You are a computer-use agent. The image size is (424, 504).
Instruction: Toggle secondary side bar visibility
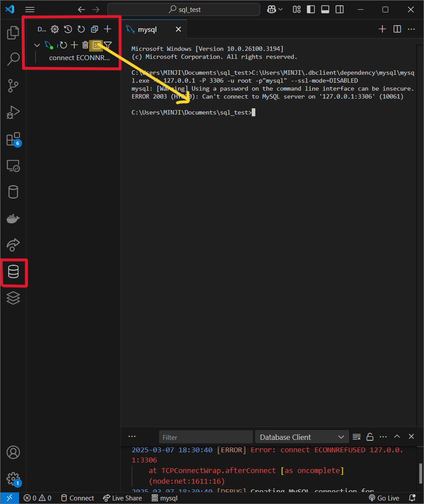(340, 9)
